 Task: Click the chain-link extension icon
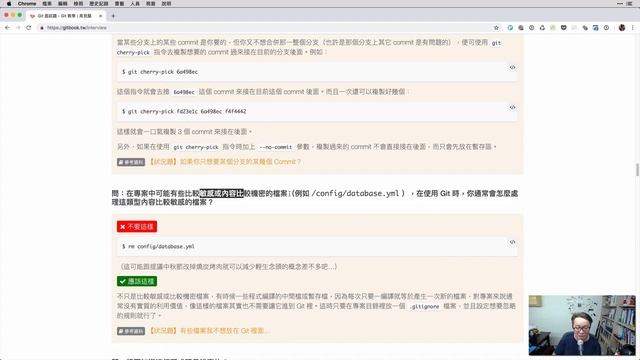pos(585,28)
